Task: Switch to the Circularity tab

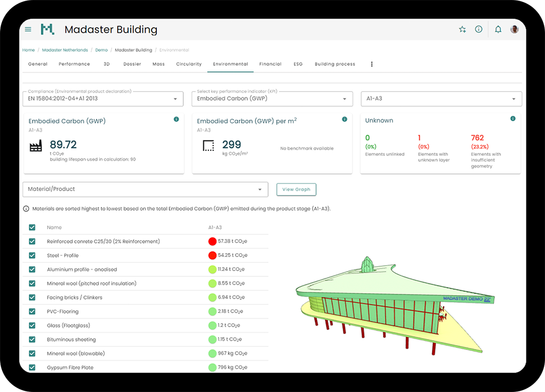Action: coord(189,64)
